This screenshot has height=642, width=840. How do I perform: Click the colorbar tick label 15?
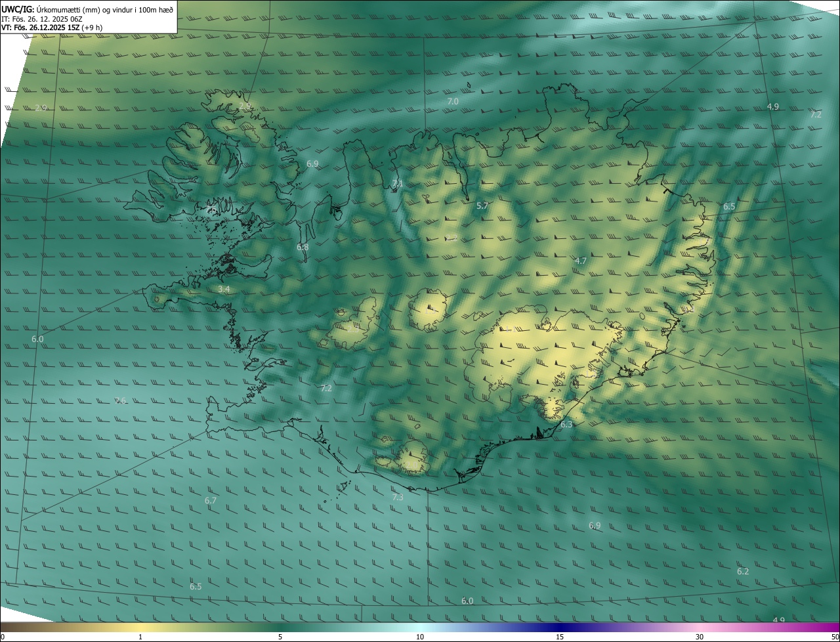coord(560,637)
